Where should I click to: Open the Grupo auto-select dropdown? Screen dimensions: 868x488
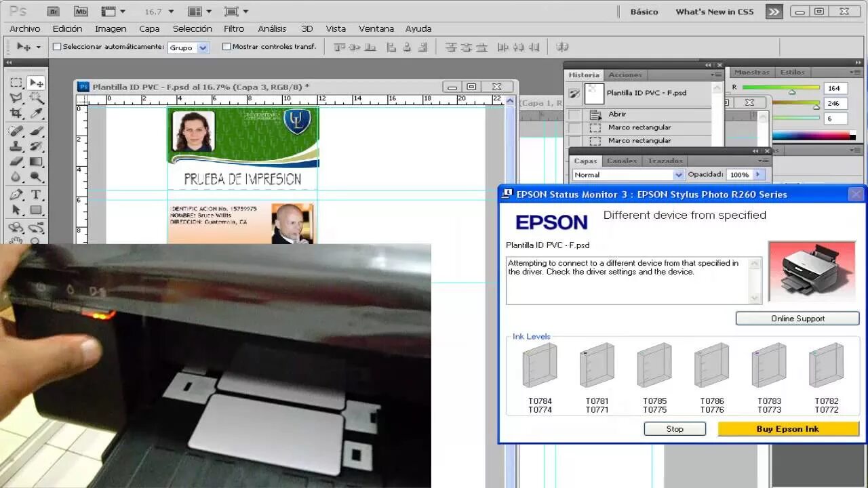pos(189,47)
